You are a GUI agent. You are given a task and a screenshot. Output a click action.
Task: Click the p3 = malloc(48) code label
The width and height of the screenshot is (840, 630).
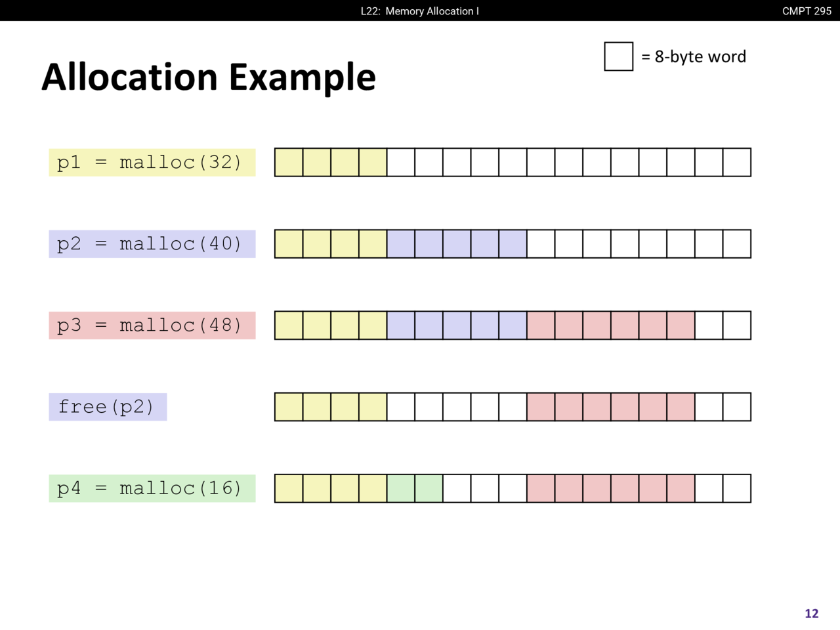(152, 325)
